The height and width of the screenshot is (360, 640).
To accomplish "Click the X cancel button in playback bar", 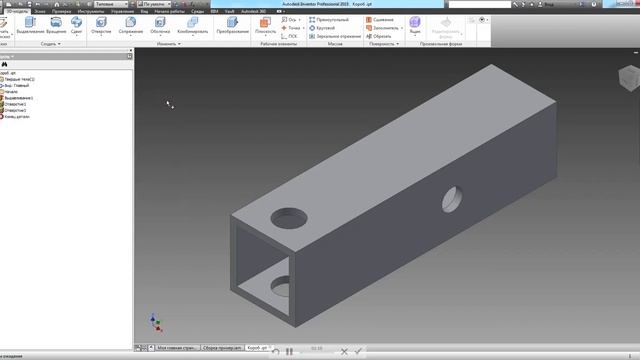I will 344,351.
